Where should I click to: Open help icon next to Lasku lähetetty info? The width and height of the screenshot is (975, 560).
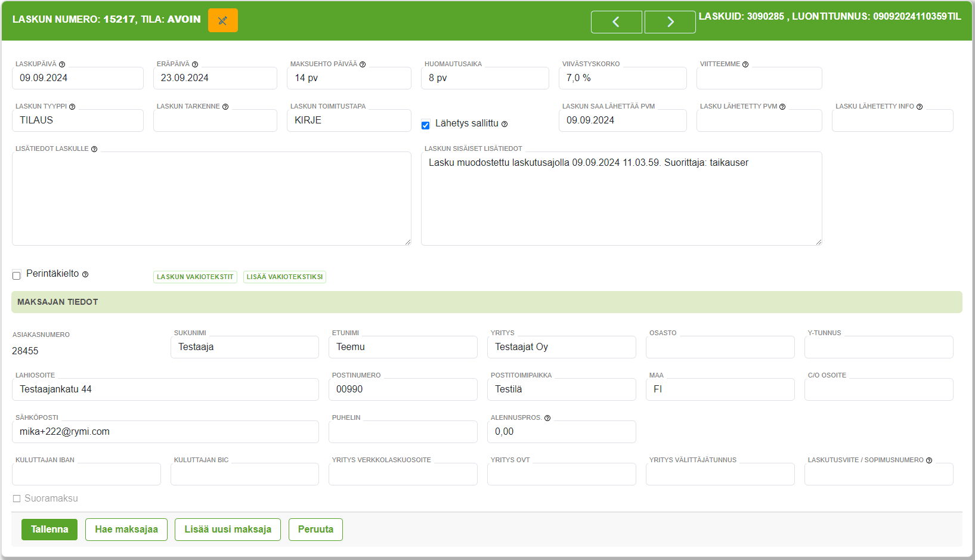920,107
